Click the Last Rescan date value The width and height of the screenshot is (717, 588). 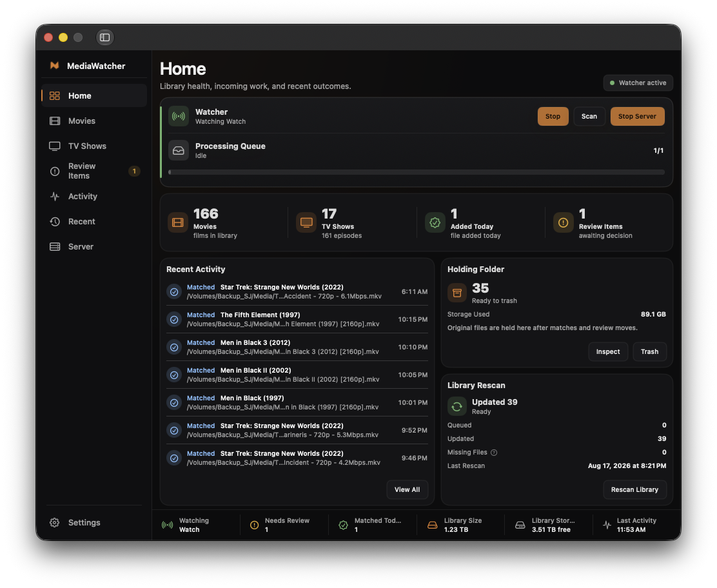[627, 466]
